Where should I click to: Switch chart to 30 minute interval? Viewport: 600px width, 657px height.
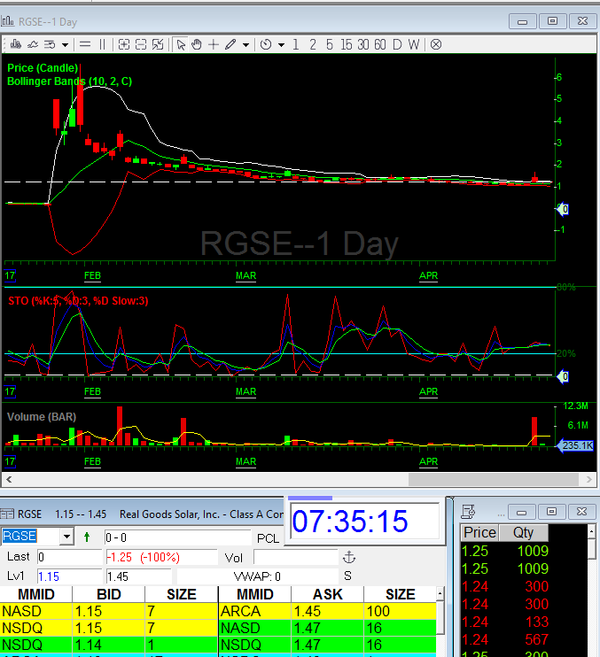tap(363, 44)
